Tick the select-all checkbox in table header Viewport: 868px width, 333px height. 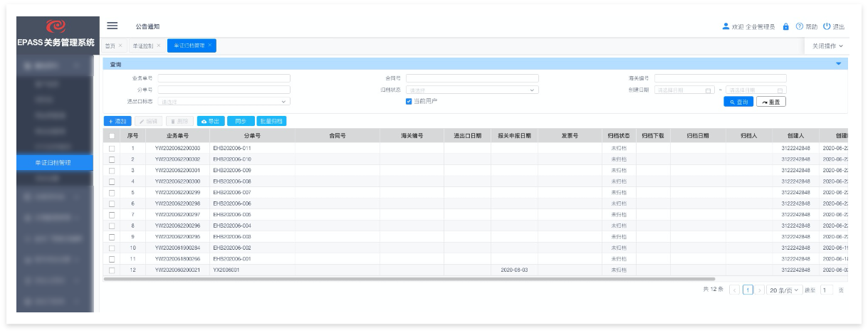click(x=111, y=135)
